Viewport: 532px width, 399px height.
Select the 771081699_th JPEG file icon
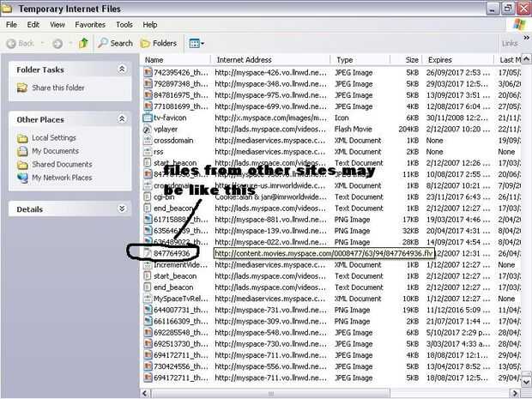[148, 106]
